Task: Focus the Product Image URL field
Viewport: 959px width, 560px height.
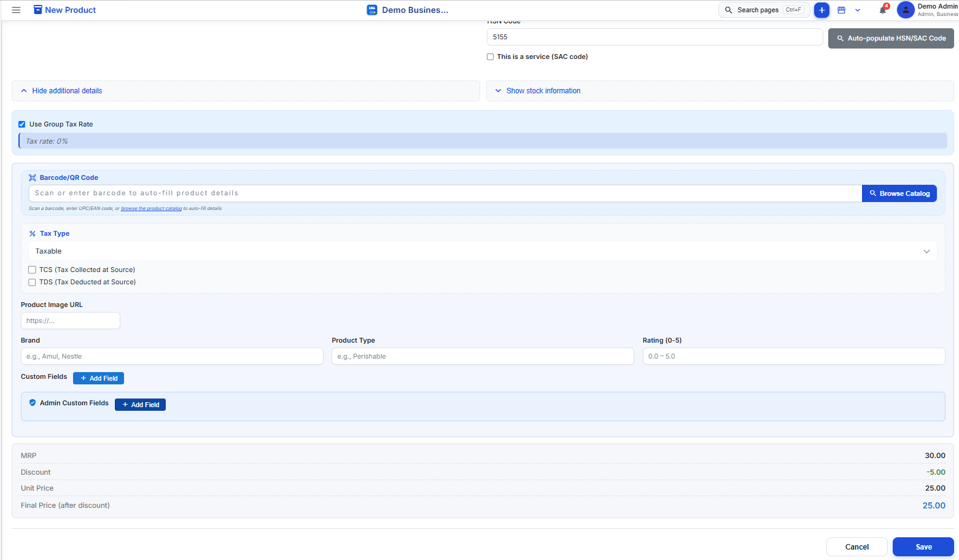Action: point(71,321)
